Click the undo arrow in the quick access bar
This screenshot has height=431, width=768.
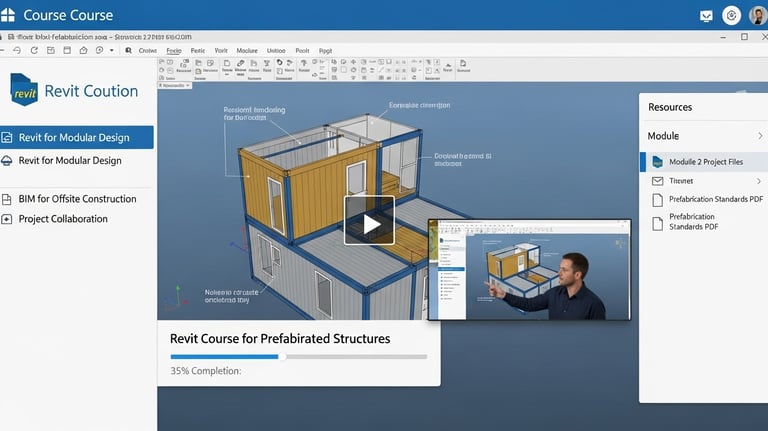pyautogui.click(x=17, y=50)
